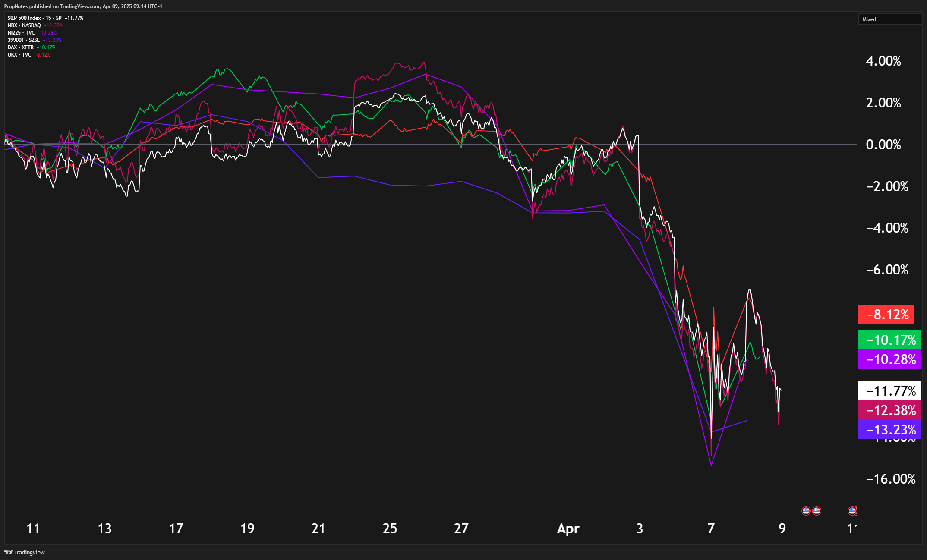
Task: Click the green -10.17% price label
Action: coord(889,340)
